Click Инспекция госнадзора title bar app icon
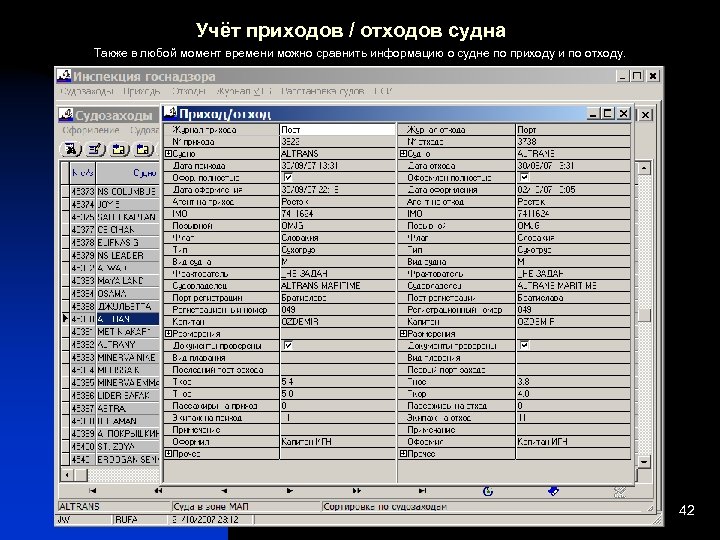The width and height of the screenshot is (720, 540). [64, 76]
